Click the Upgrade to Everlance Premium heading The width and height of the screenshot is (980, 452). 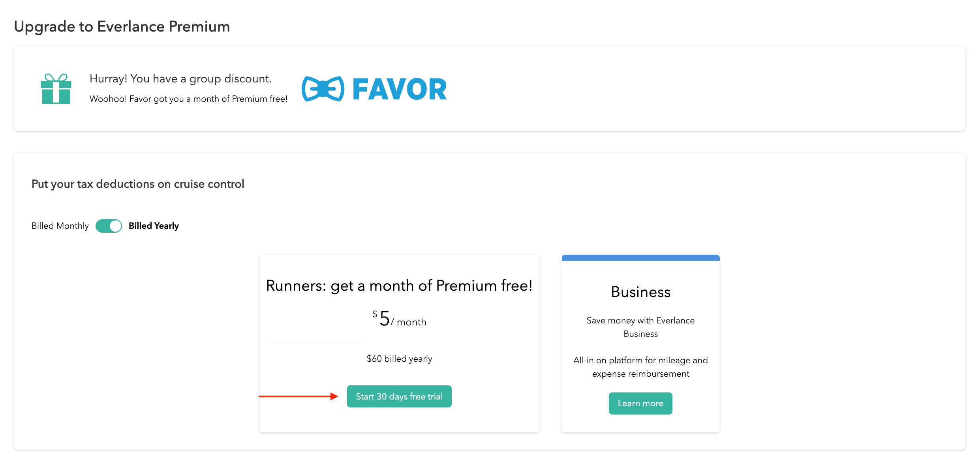(122, 26)
